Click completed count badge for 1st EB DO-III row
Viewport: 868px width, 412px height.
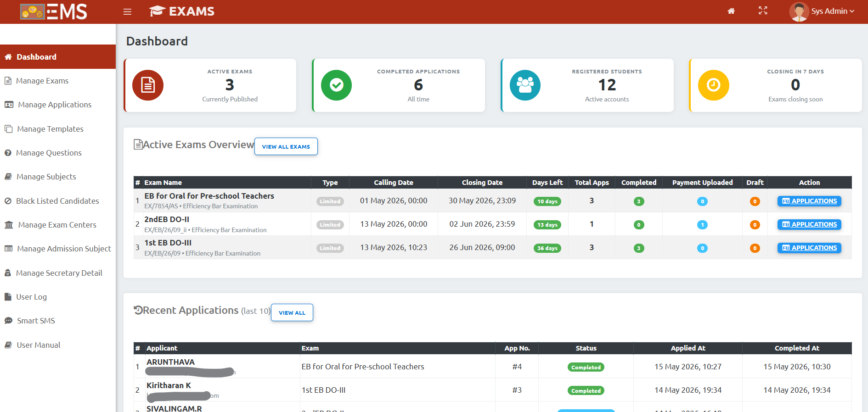[x=639, y=248]
